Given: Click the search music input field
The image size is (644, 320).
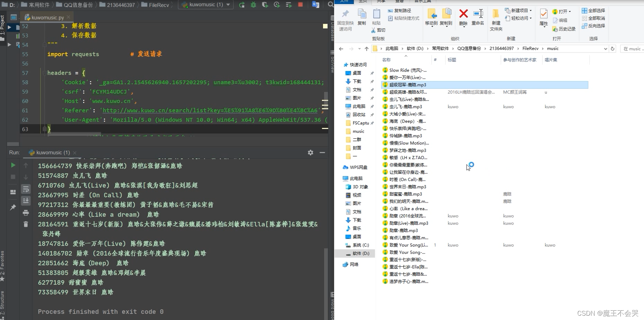Looking at the screenshot, I should (x=633, y=49).
